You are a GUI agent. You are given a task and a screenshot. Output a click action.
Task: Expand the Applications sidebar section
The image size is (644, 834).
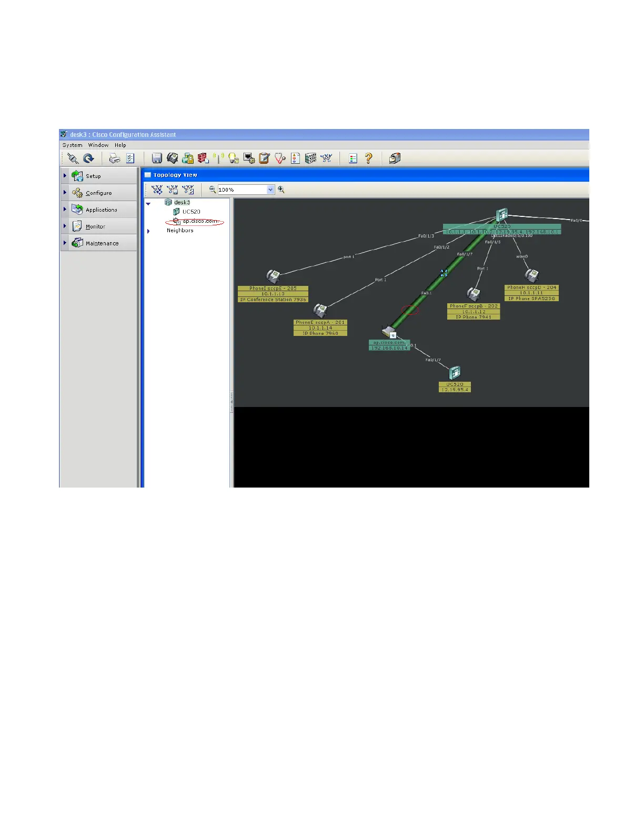(65, 210)
